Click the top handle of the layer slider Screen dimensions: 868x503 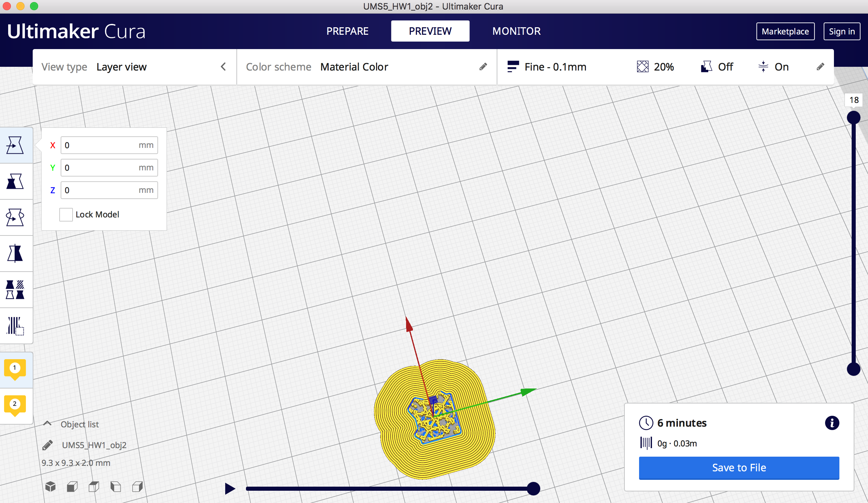[x=853, y=118]
